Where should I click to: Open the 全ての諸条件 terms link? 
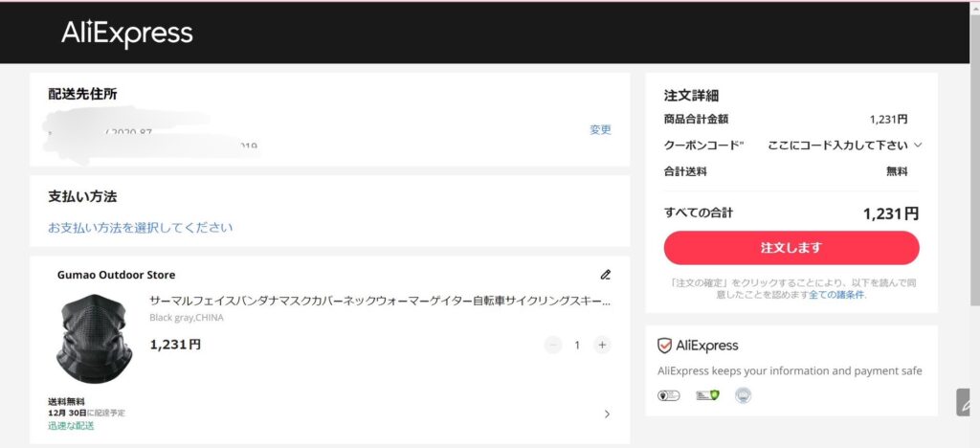point(835,295)
